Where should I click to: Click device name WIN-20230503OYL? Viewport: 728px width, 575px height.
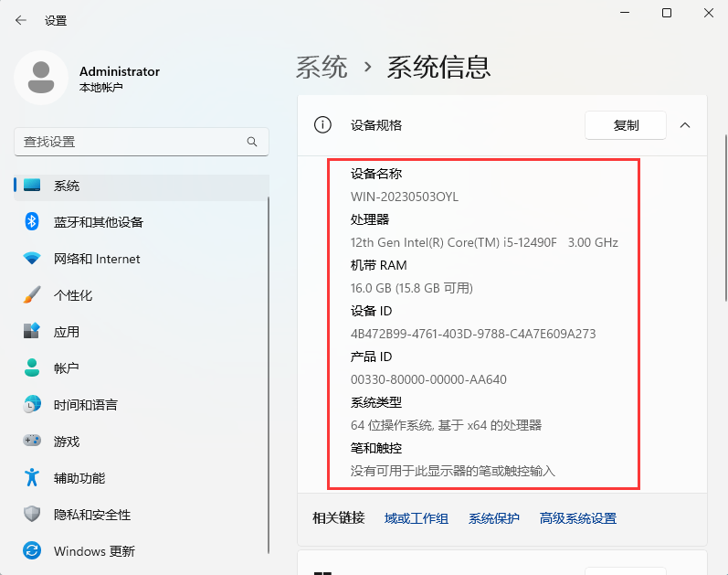(405, 197)
